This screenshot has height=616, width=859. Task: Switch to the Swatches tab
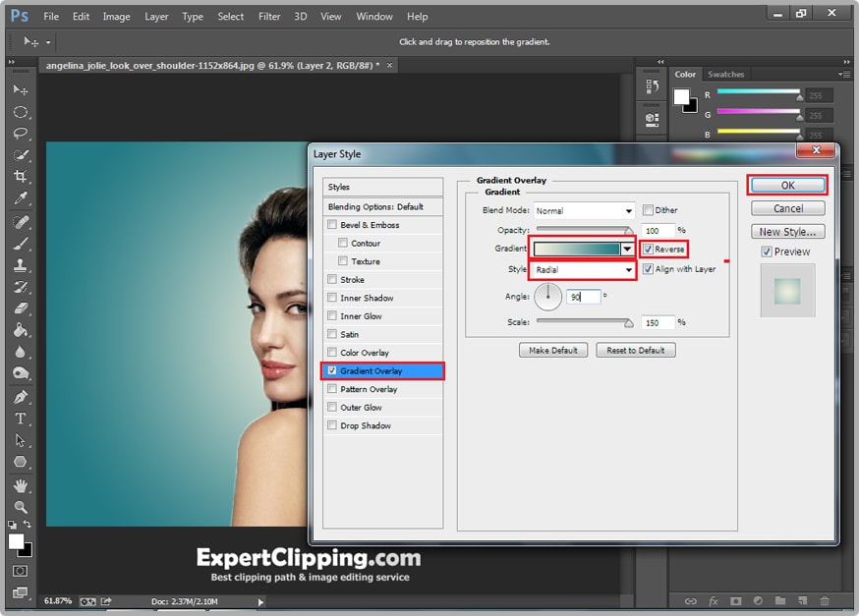(726, 74)
